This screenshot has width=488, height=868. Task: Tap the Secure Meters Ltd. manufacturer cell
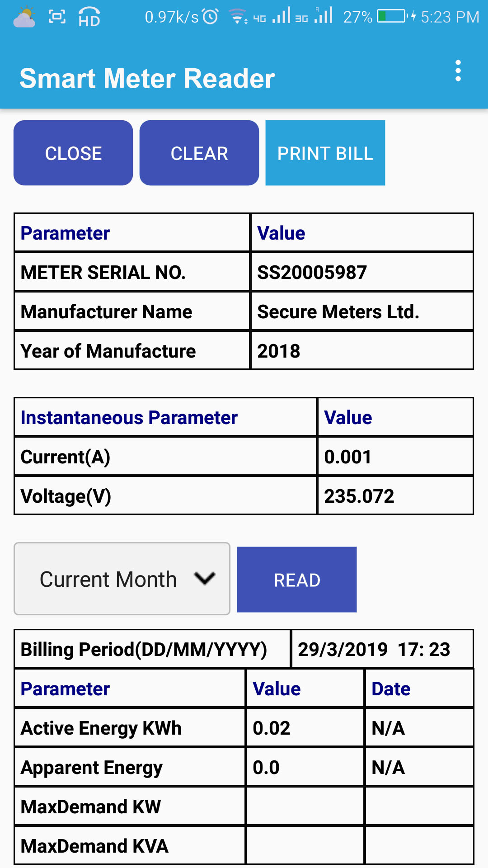pos(338,311)
